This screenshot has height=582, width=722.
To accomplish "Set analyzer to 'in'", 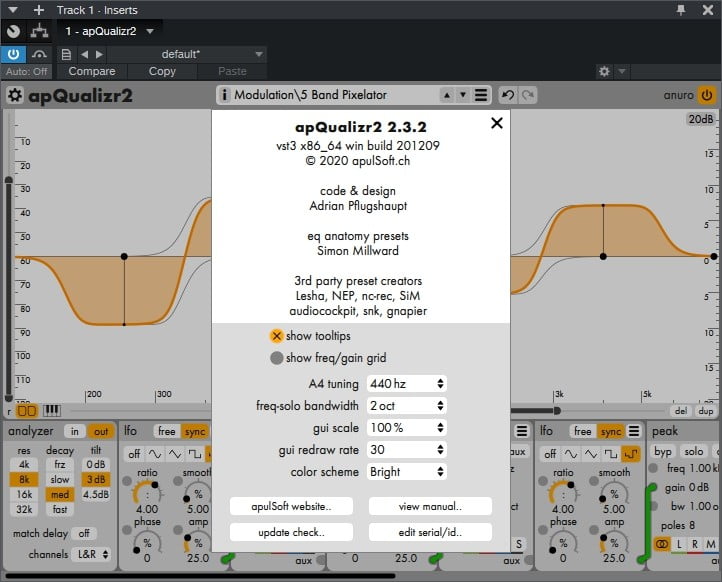I will (x=75, y=431).
